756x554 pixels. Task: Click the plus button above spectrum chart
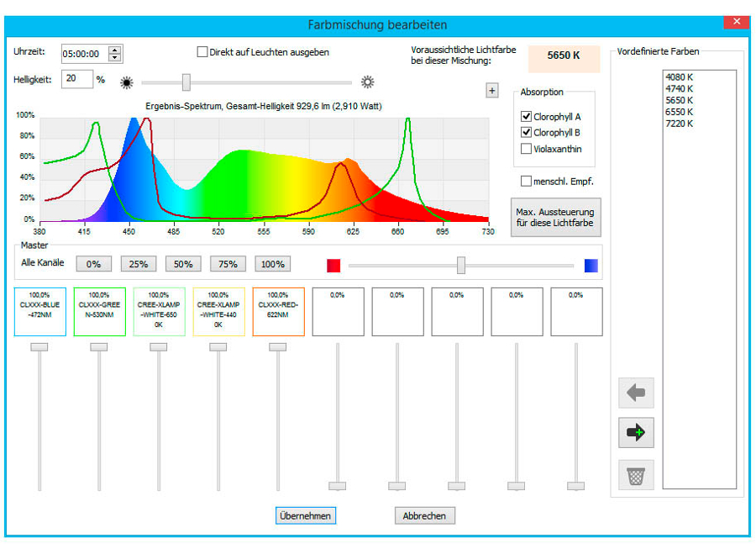[491, 90]
